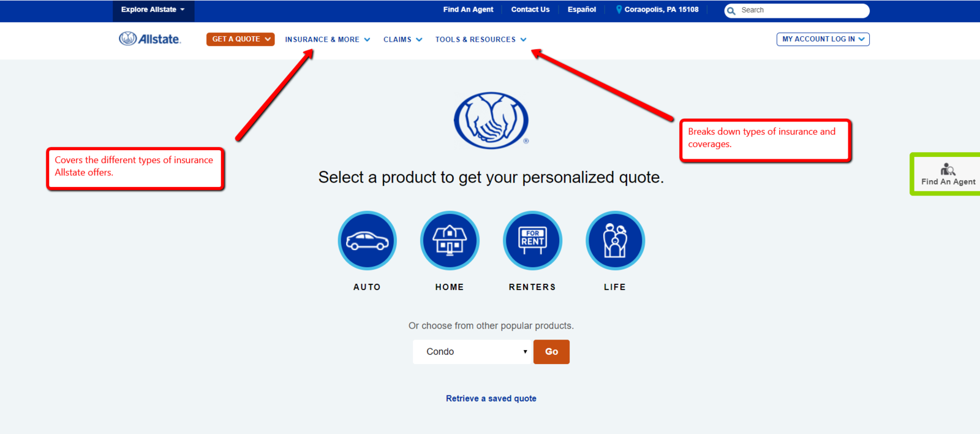Image resolution: width=980 pixels, height=434 pixels.
Task: Expand the Get A Quote dropdown
Action: point(240,39)
